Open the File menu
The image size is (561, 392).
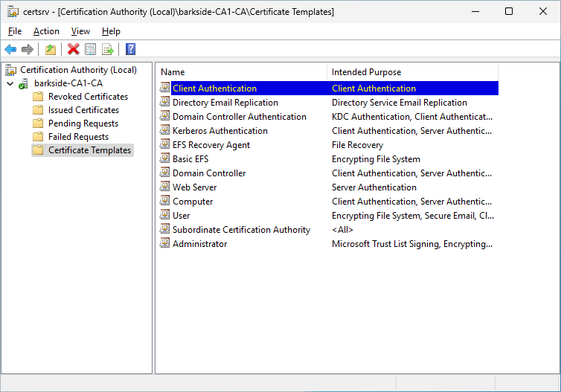15,31
